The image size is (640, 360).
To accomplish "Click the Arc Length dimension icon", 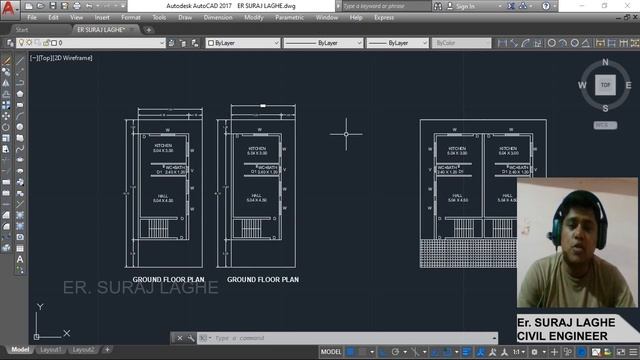I will 526,43.
